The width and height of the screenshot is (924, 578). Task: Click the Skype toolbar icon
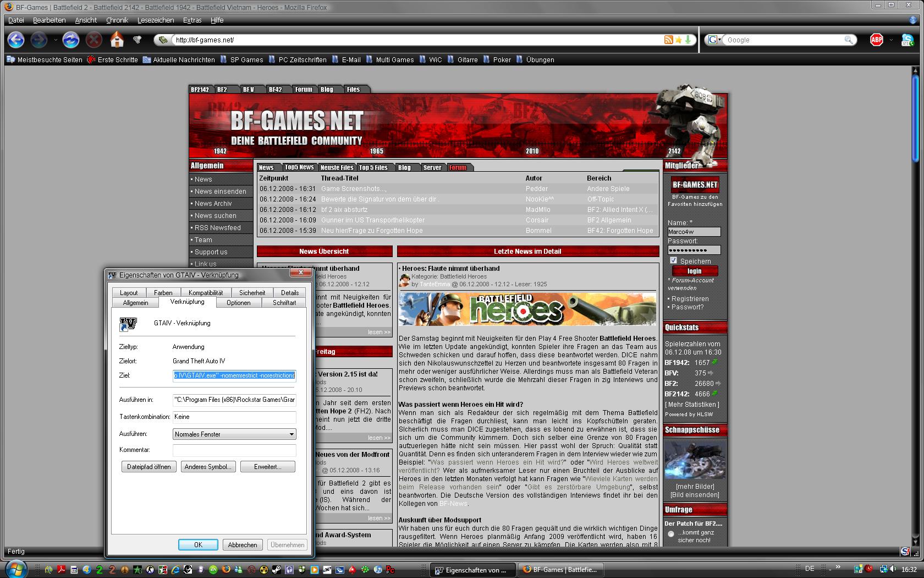coord(907,40)
